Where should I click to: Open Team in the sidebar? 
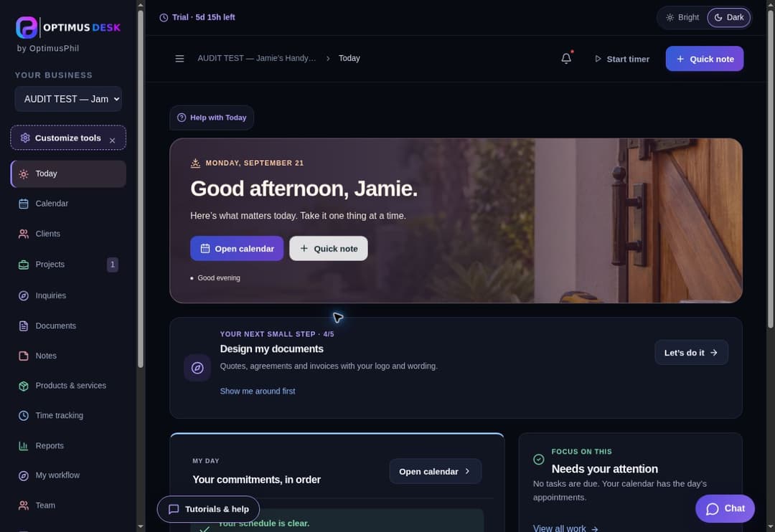click(x=68, y=505)
